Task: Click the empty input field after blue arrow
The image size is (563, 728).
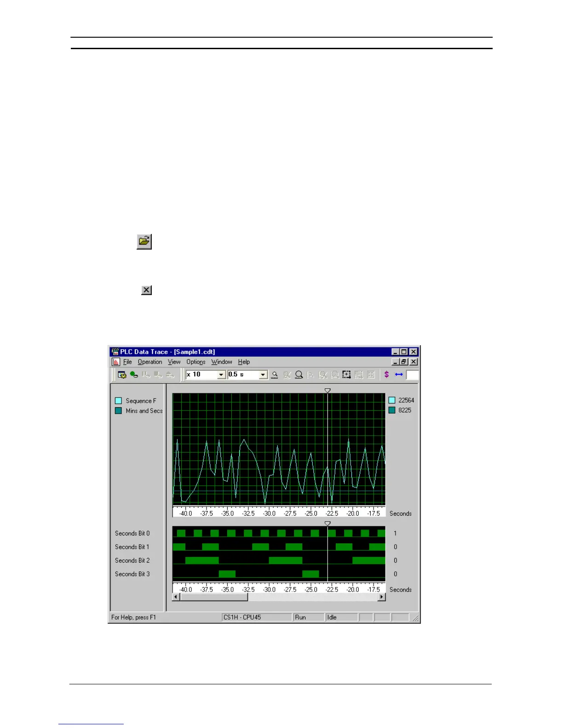Action: [413, 375]
